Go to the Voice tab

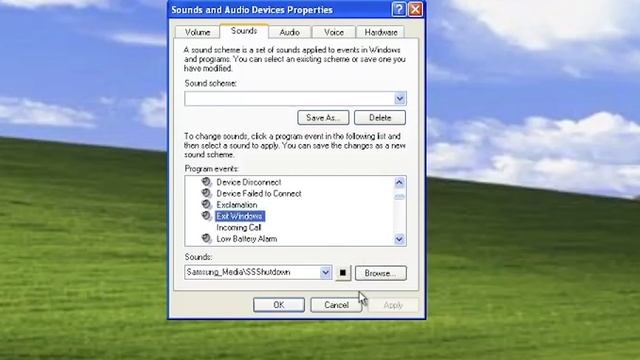333,32
